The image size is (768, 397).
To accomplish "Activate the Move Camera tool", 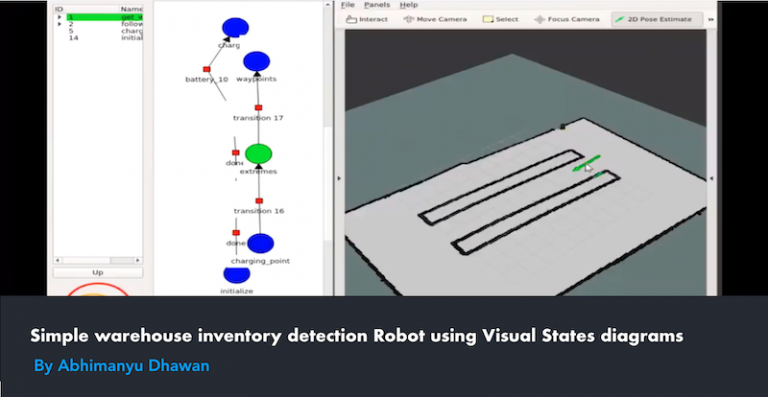I will click(x=435, y=20).
